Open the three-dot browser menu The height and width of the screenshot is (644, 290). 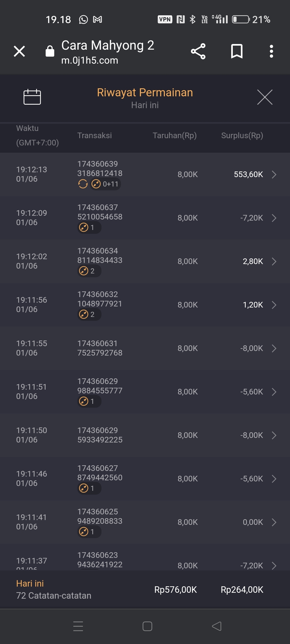(271, 51)
